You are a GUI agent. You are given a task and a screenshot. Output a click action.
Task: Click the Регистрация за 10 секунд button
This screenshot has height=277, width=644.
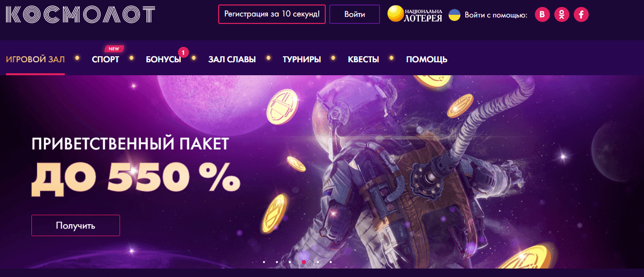pyautogui.click(x=272, y=14)
